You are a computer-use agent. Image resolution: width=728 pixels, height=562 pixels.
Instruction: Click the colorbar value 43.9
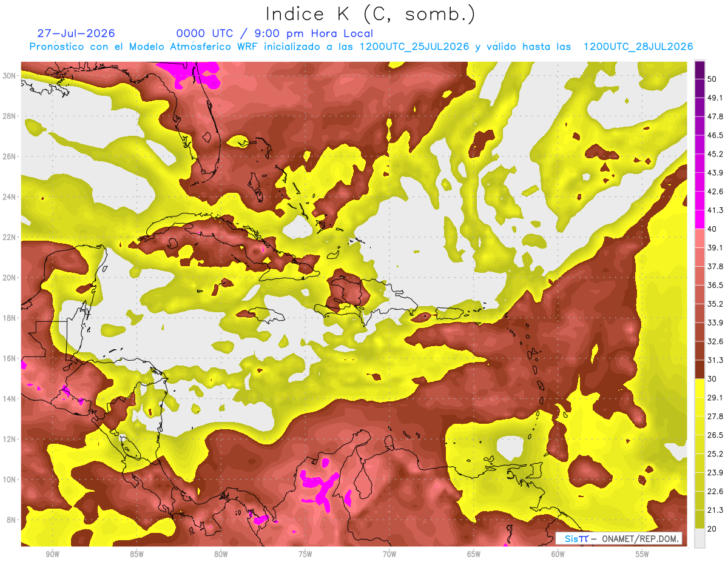[x=715, y=172]
